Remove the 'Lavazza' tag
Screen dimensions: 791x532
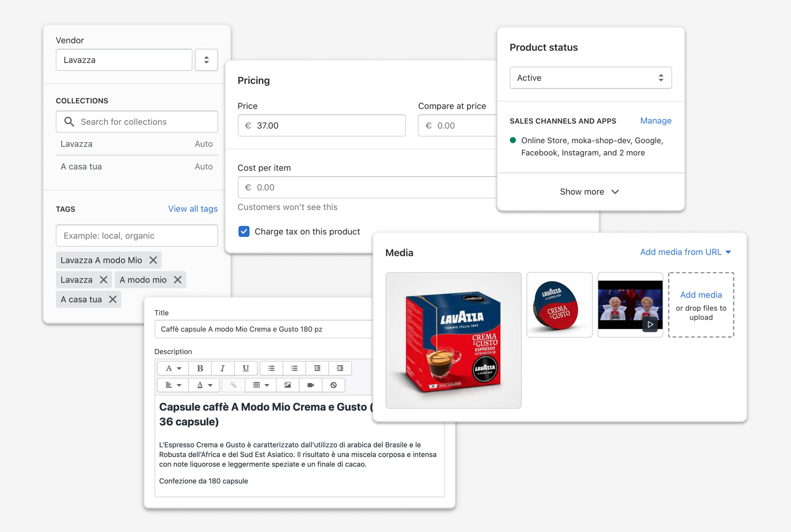[104, 280]
